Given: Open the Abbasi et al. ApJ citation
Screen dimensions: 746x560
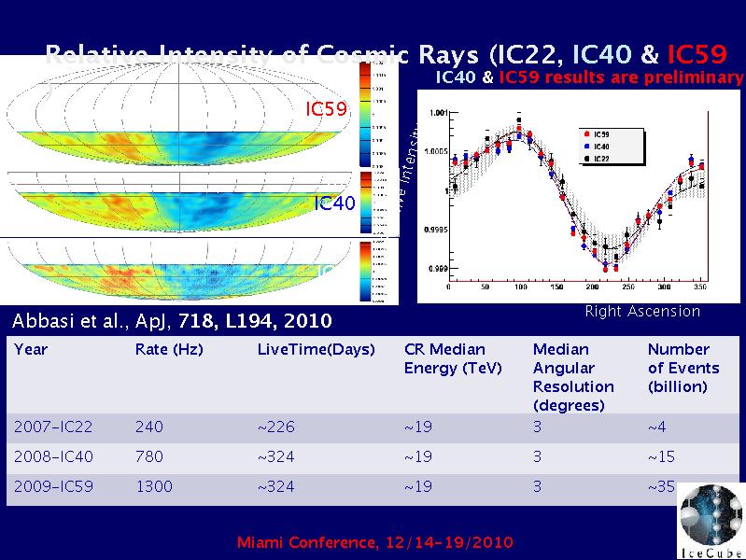Looking at the screenshot, I should point(172,321).
